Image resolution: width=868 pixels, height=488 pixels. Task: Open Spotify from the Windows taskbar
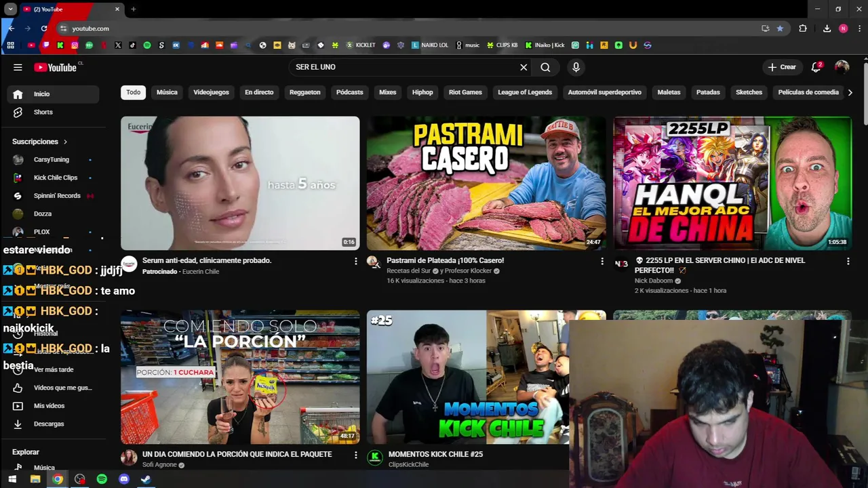coord(102,479)
